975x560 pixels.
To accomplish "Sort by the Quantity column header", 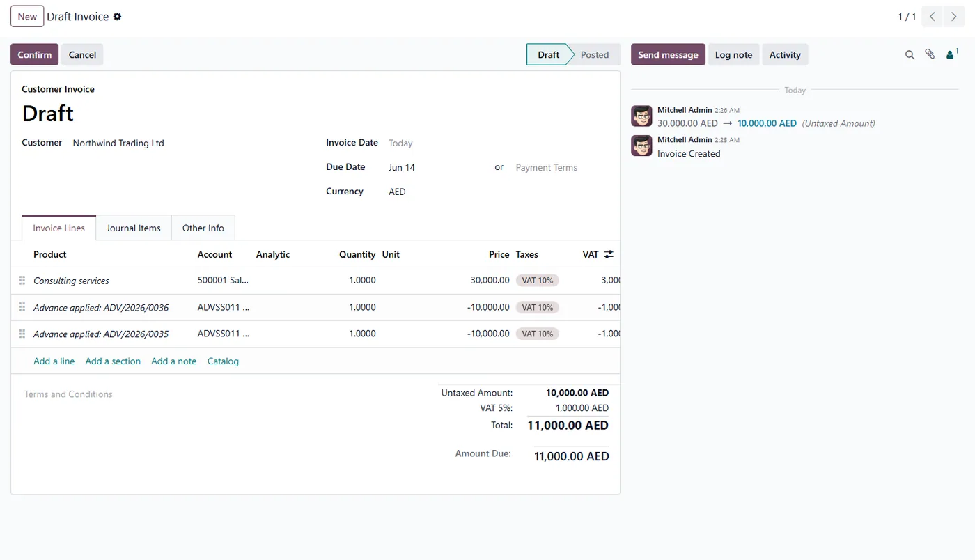I will point(357,255).
